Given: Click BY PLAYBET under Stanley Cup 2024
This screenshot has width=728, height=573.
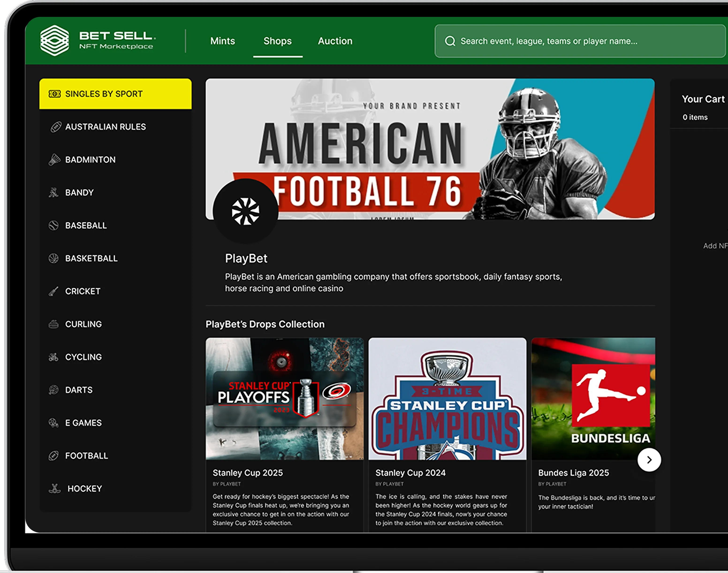Looking at the screenshot, I should [389, 484].
